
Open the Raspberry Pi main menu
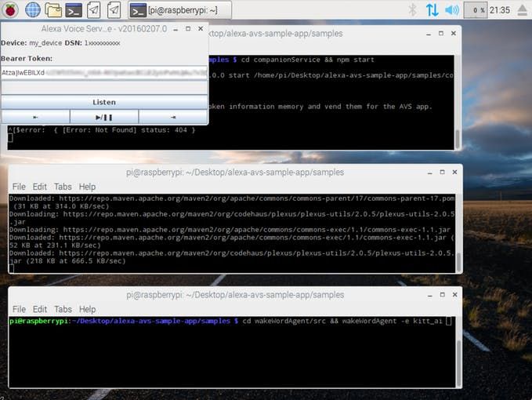[10, 10]
